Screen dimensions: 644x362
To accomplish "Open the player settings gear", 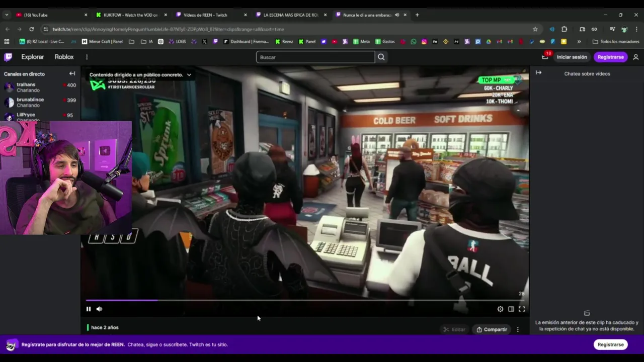I will (500, 309).
